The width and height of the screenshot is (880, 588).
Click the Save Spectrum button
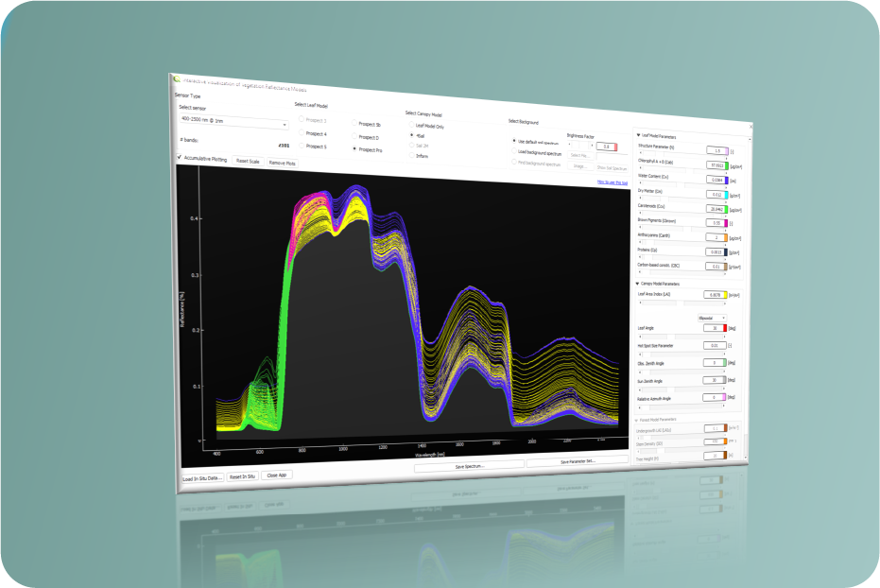point(469,466)
